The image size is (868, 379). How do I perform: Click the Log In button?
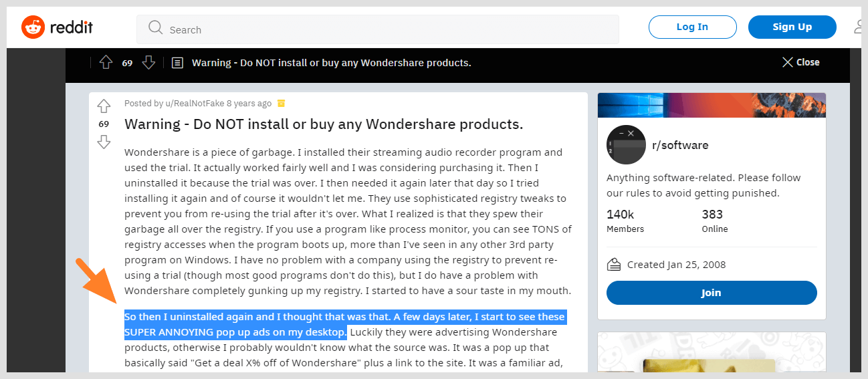coord(692,27)
